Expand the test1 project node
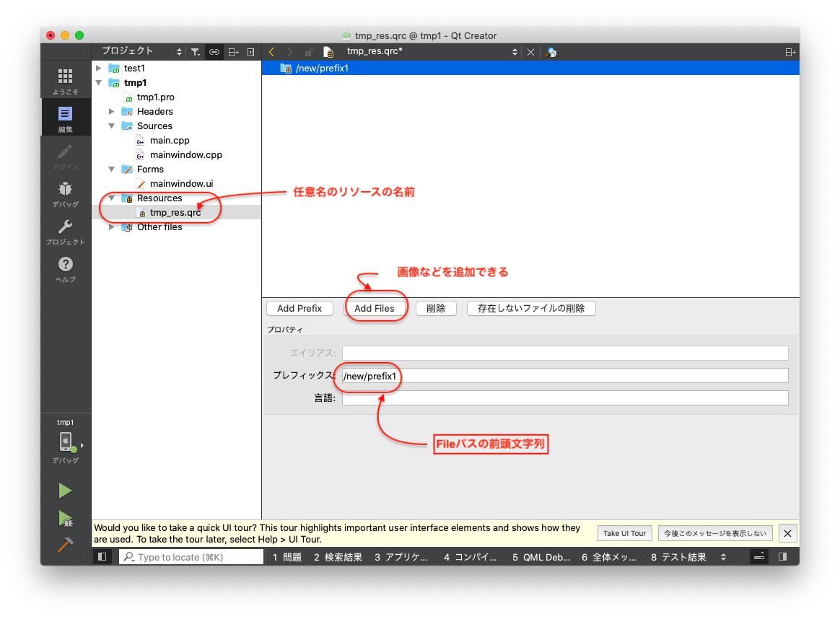The image size is (840, 619). [99, 68]
